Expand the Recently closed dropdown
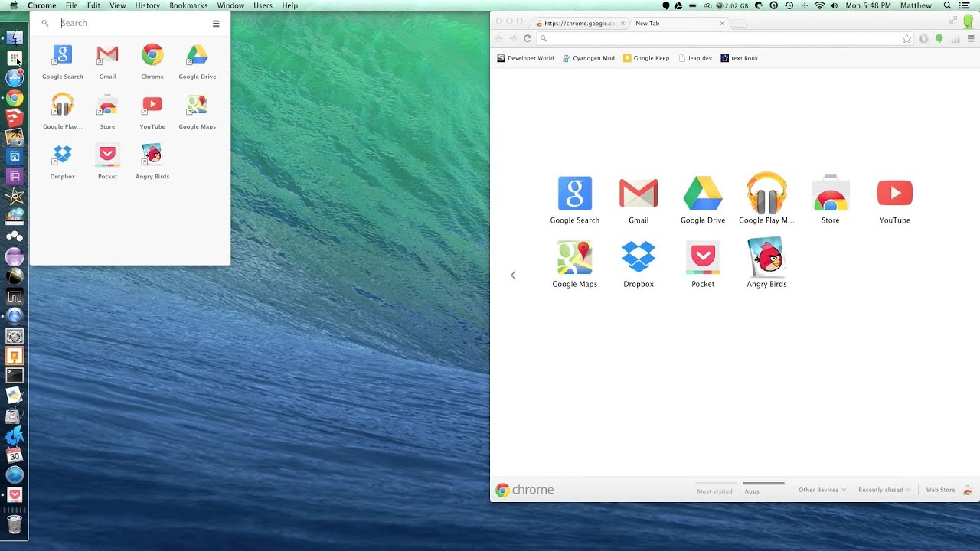 [x=884, y=490]
